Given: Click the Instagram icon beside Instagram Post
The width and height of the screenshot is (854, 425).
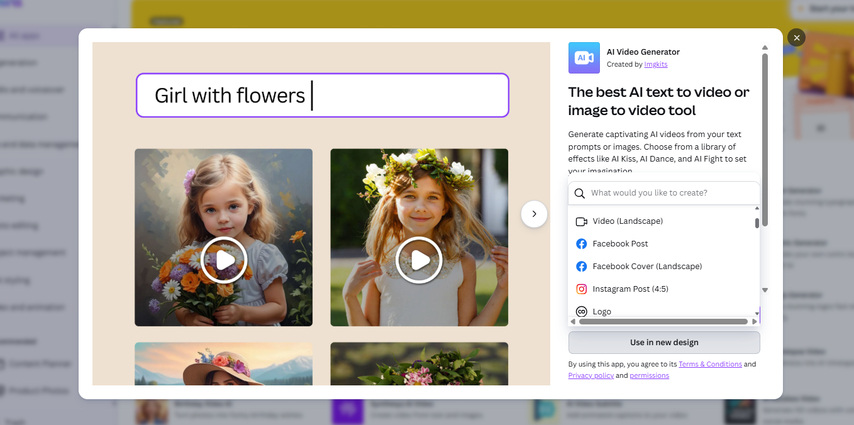Looking at the screenshot, I should pos(581,289).
